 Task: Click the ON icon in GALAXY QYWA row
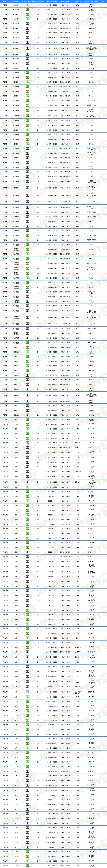click(28, 33)
